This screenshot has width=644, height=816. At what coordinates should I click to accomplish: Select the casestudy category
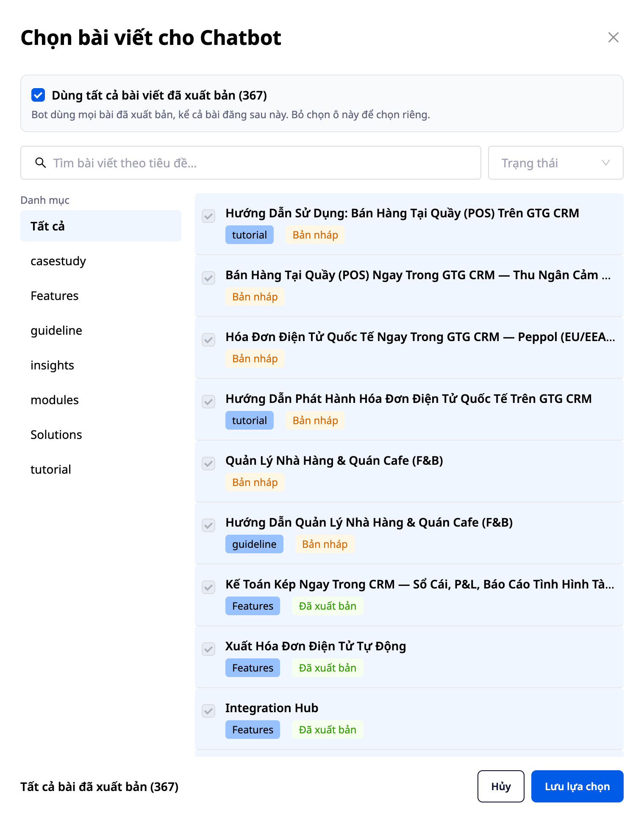(x=101, y=261)
